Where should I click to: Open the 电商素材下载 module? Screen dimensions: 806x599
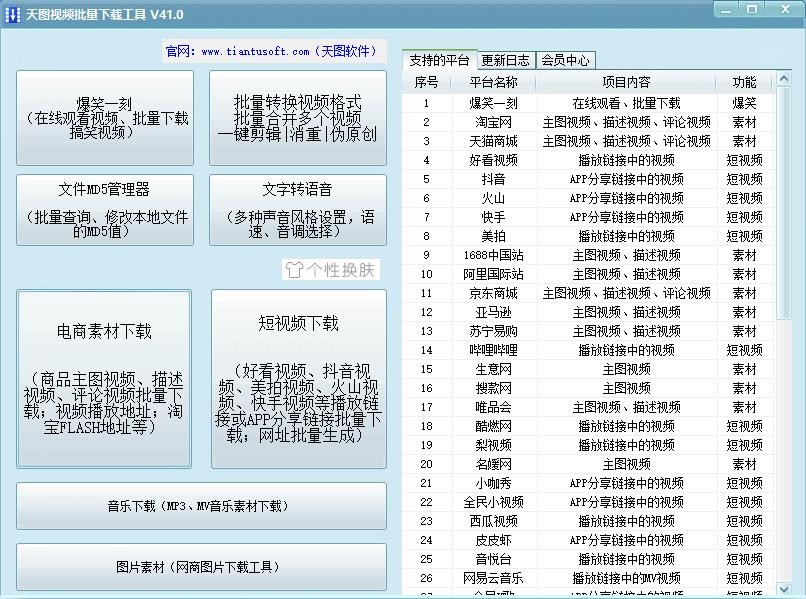[x=104, y=379]
